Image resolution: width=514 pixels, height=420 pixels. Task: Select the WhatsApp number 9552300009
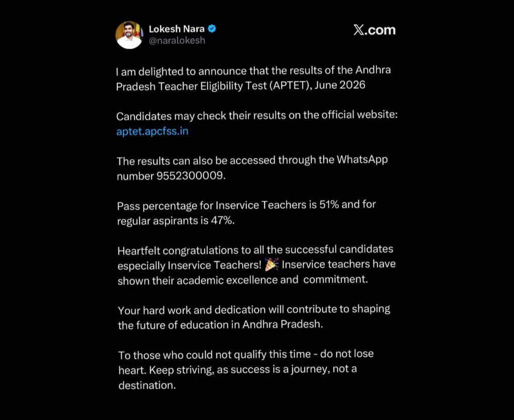coord(190,176)
